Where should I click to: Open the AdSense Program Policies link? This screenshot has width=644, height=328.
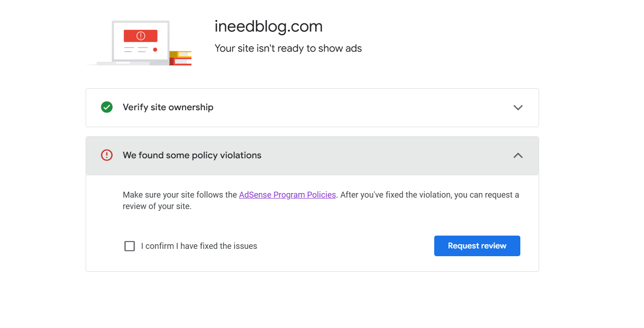pos(287,195)
